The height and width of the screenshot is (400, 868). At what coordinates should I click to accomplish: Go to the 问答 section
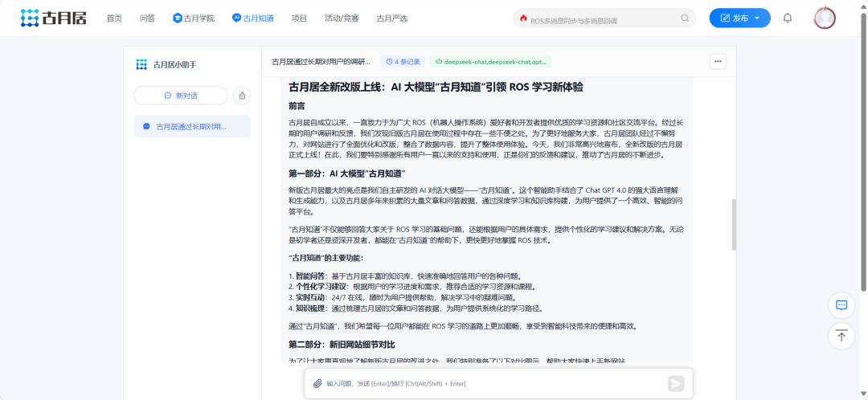click(147, 18)
